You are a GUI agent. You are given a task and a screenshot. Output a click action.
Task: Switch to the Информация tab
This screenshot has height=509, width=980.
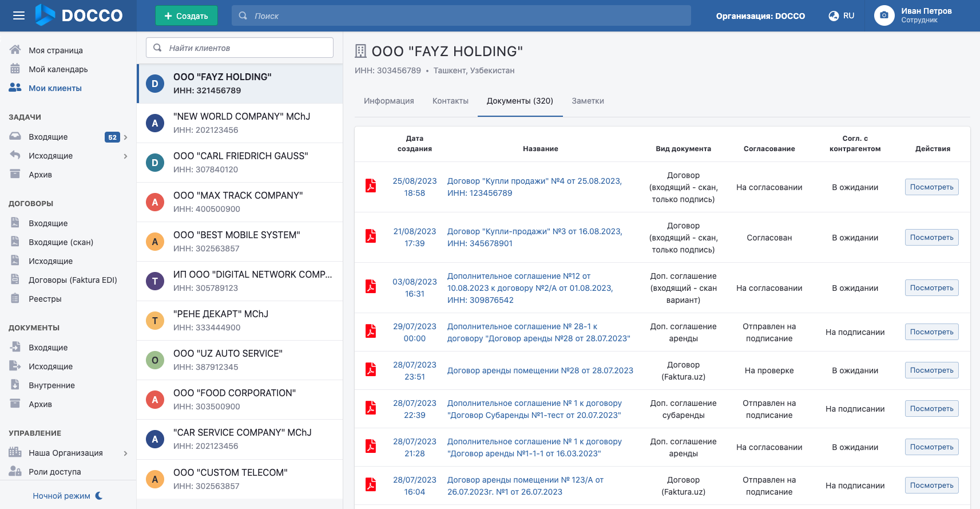click(389, 101)
